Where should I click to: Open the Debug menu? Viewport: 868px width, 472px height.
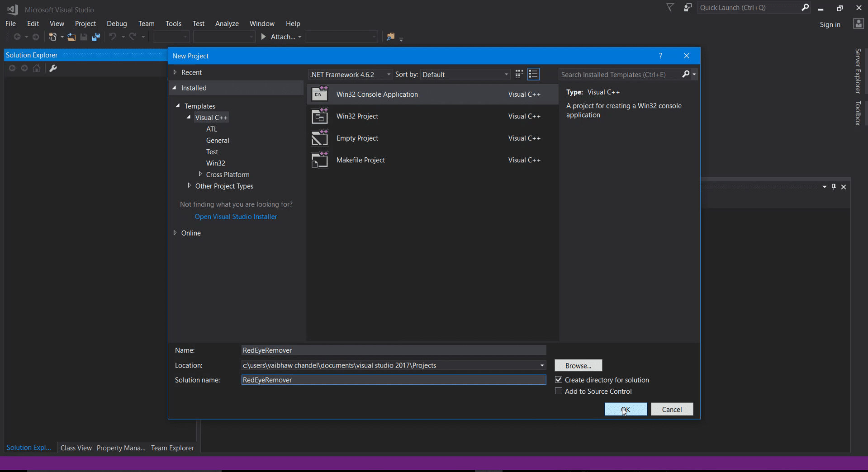pos(117,24)
